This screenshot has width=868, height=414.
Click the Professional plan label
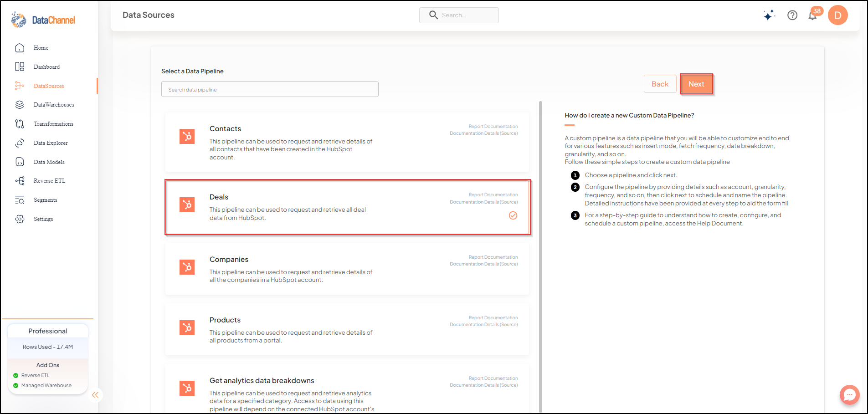(x=48, y=331)
